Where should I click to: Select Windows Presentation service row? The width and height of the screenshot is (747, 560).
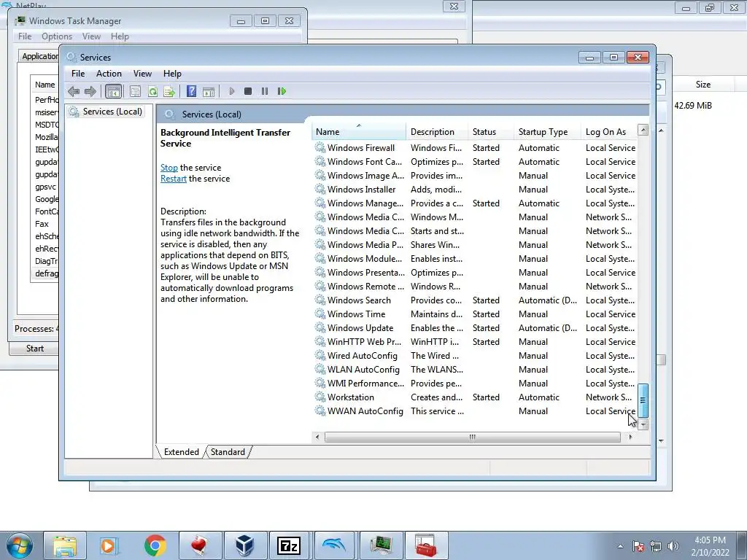[x=475, y=273]
